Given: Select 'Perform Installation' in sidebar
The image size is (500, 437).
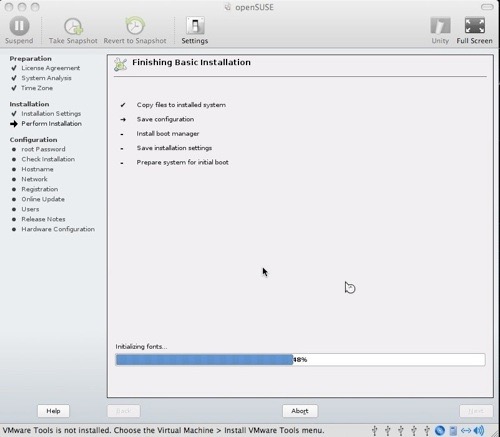Looking at the screenshot, I should (51, 124).
